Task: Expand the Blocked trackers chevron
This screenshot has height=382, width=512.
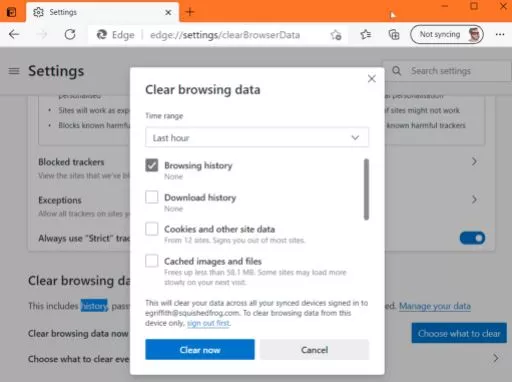Action: point(474,162)
